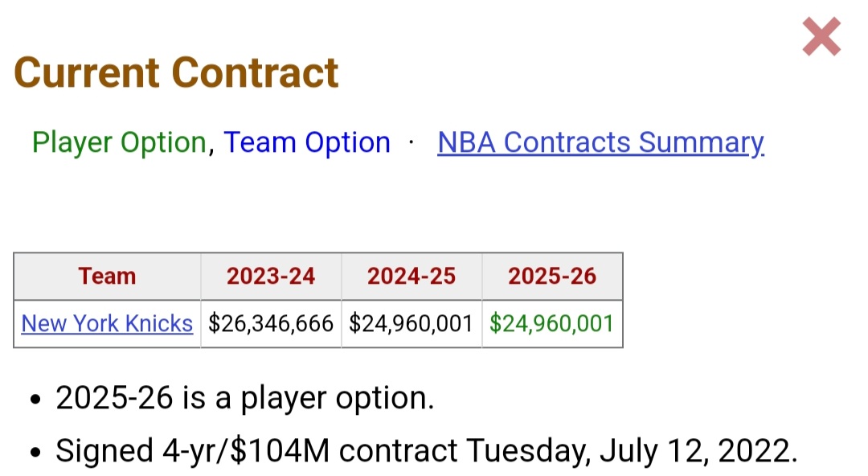Image resolution: width=868 pixels, height=476 pixels.
Task: Click the dot separator before NBA Contracts Summary
Action: coord(412,143)
